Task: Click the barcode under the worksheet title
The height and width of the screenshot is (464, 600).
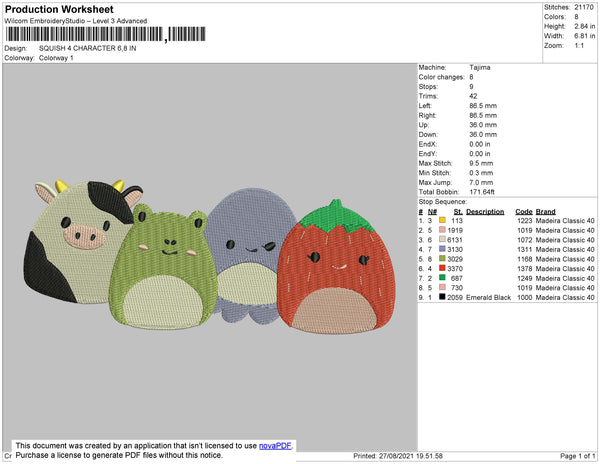Action: (x=106, y=34)
